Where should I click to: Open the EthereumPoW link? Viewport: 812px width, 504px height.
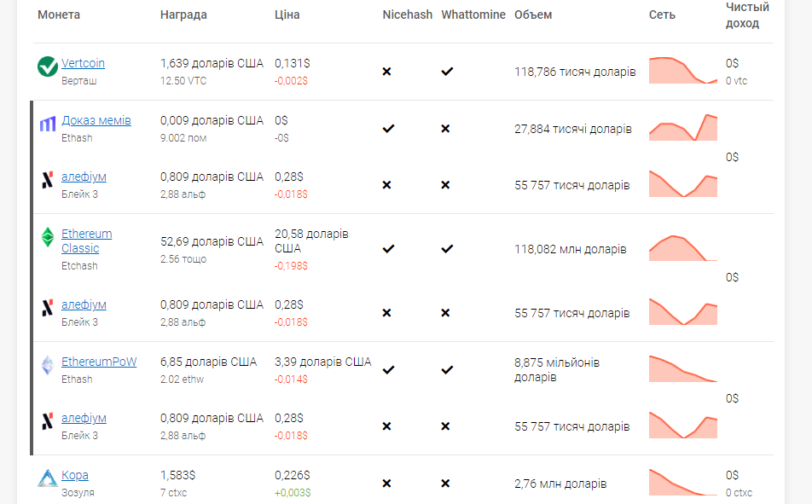99,362
